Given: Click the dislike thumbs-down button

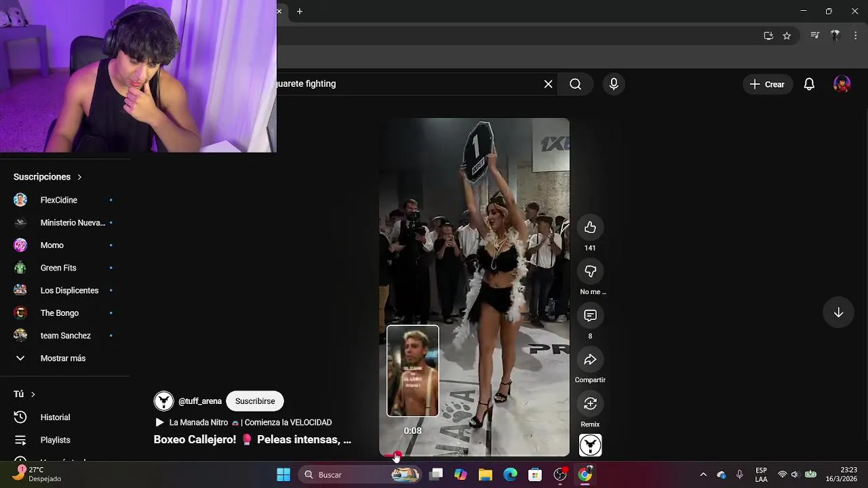Looking at the screenshot, I should click(590, 271).
